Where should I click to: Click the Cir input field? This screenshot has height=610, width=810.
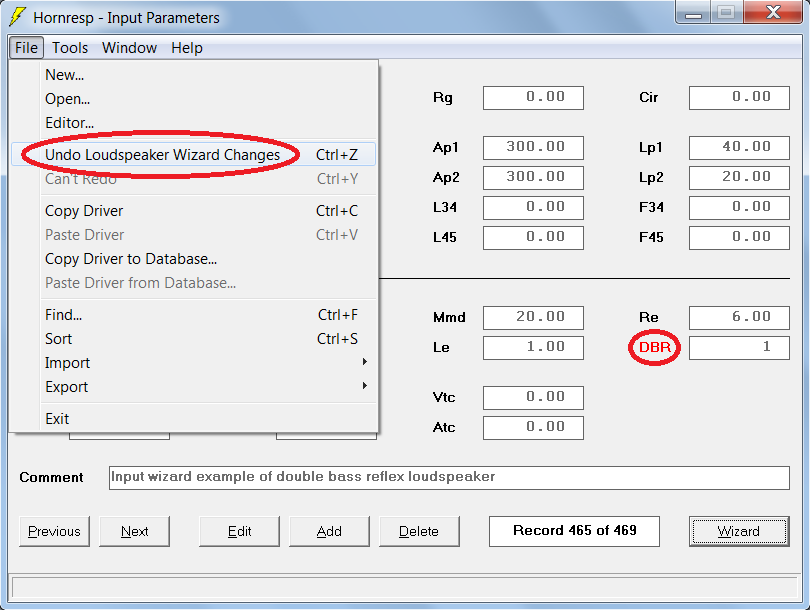[x=739, y=98]
